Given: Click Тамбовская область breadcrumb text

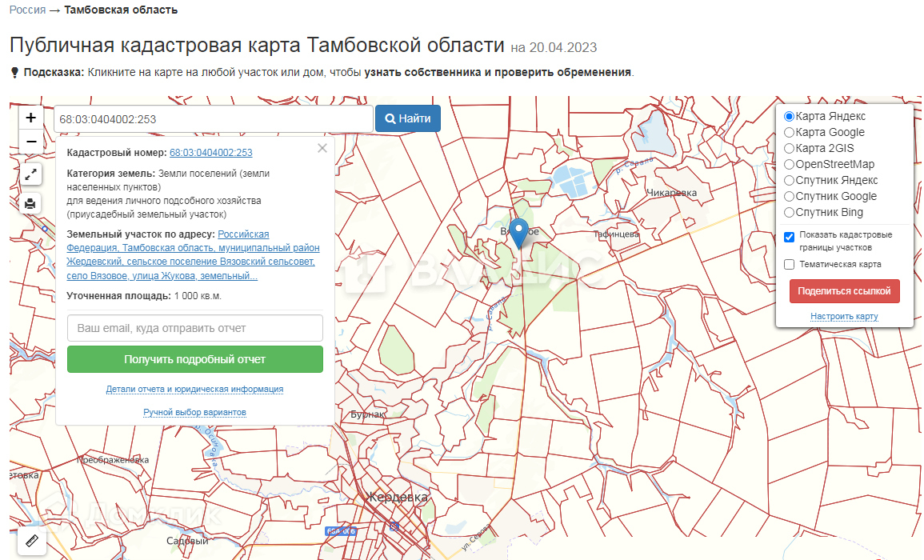Looking at the screenshot, I should pyautogui.click(x=121, y=10).
